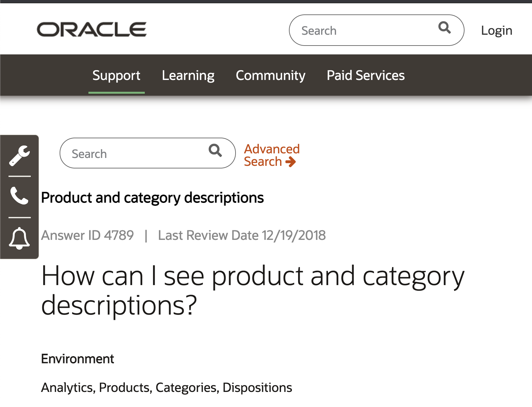Screen dimensions: 532x407
Task: Click the Answer ID 4789 text
Action: pyautogui.click(x=87, y=235)
